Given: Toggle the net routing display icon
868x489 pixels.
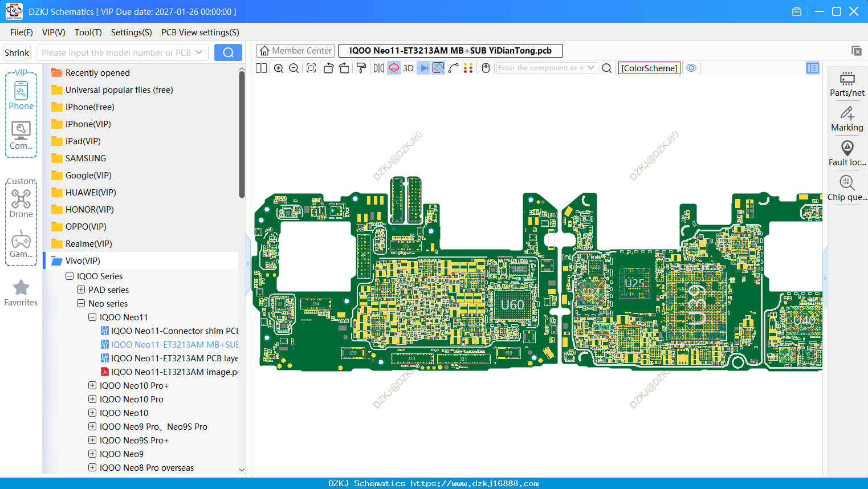Looking at the screenshot, I should 438,68.
